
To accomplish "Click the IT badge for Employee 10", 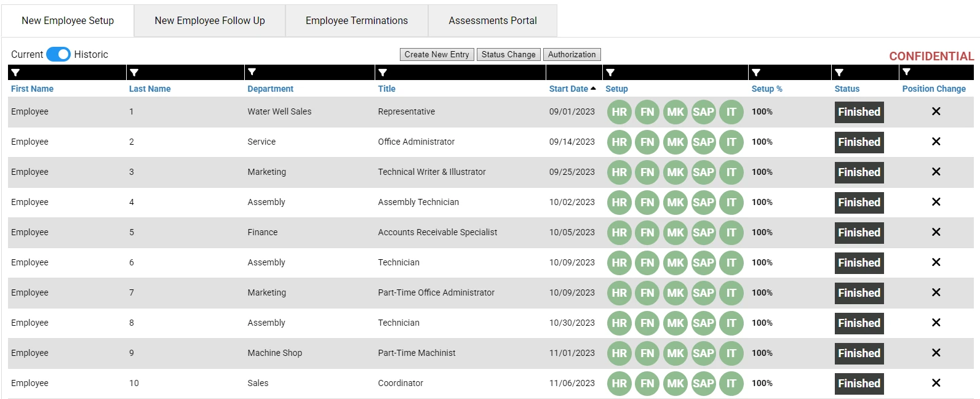I will [731, 384].
